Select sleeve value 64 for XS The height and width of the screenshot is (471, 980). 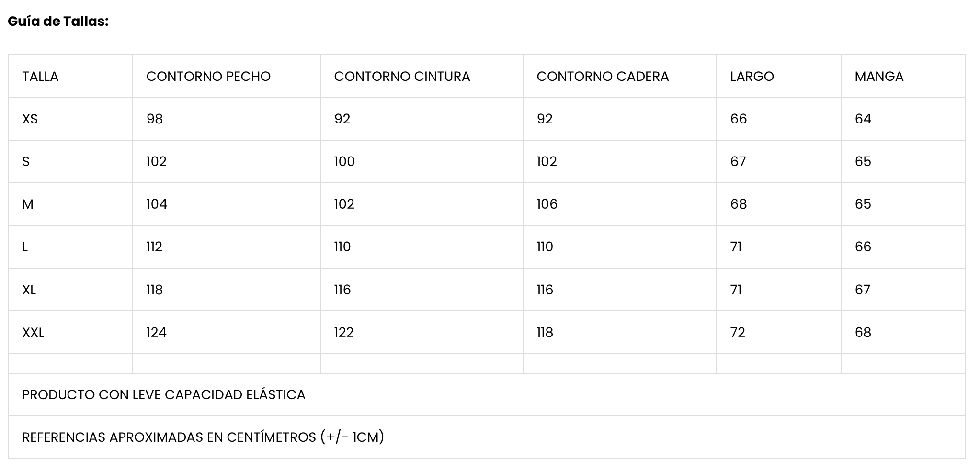point(863,119)
